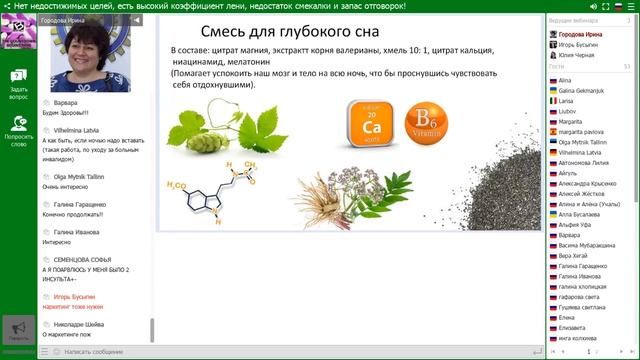Viewport: 640px width, 360px height.
Task: Click the presentation slide 'Смесь для глубокого сна'
Action: point(350,123)
